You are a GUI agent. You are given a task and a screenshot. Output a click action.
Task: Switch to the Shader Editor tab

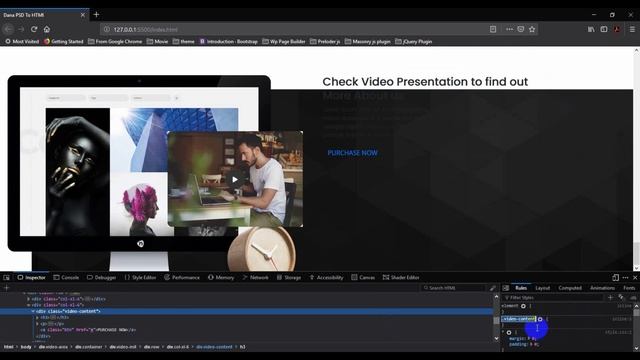click(x=401, y=278)
